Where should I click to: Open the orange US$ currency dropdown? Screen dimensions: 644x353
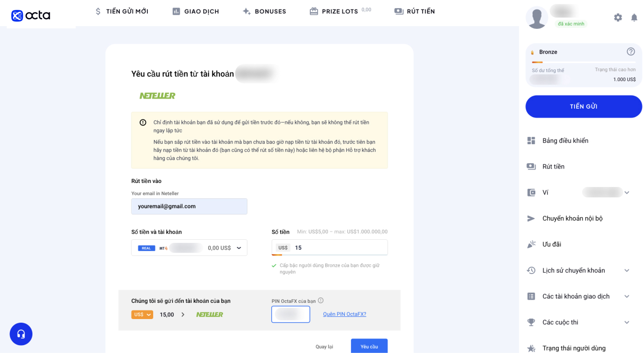pos(142,314)
